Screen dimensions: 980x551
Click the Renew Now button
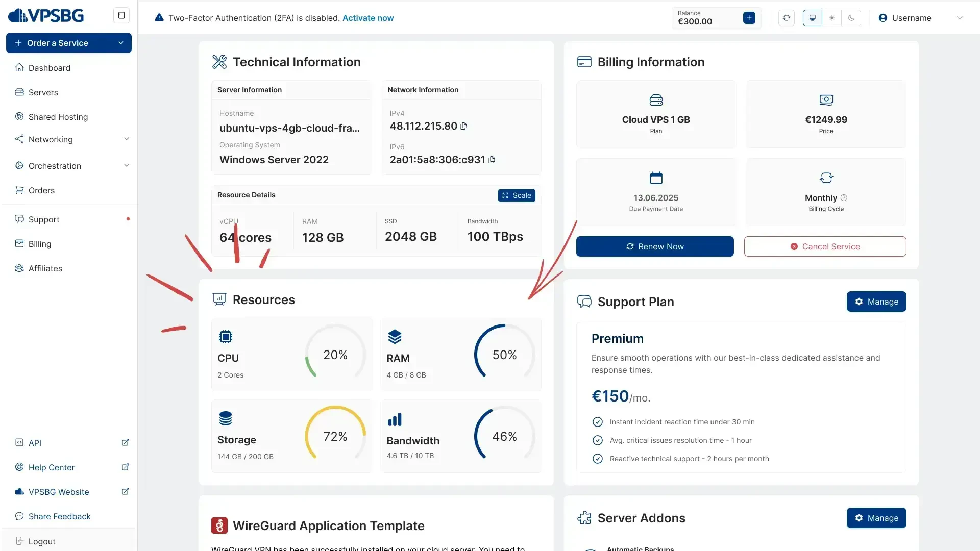(655, 246)
